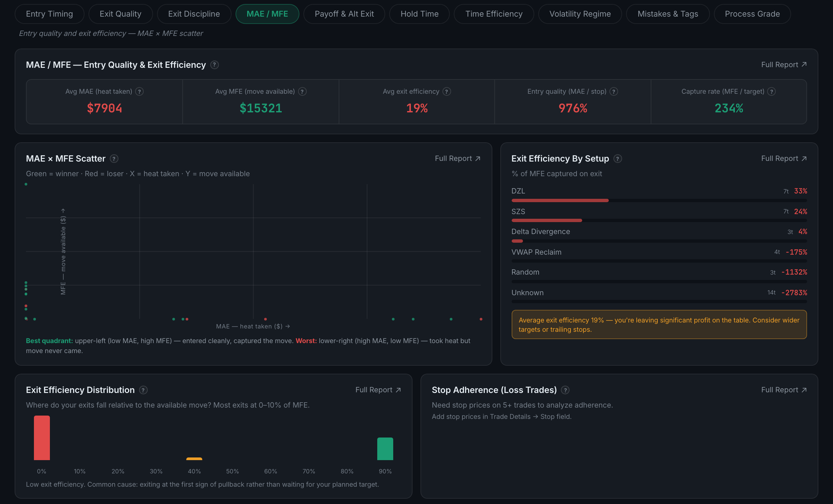Switch to the Entry Timing tab

point(49,14)
